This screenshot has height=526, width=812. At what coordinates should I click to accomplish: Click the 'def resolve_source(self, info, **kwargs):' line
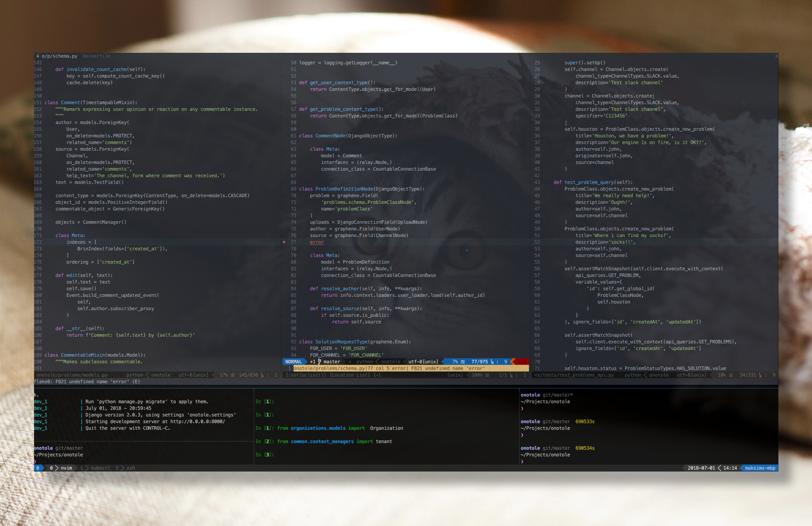[366, 309]
